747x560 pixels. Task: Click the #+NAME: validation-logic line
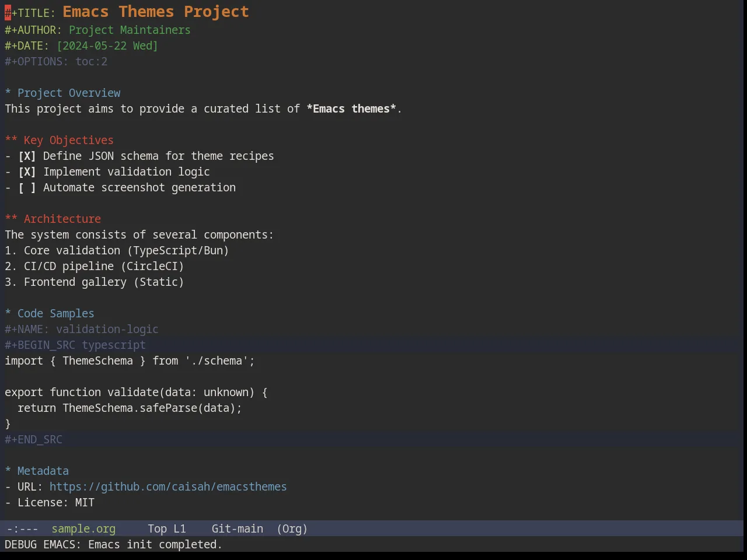point(82,330)
